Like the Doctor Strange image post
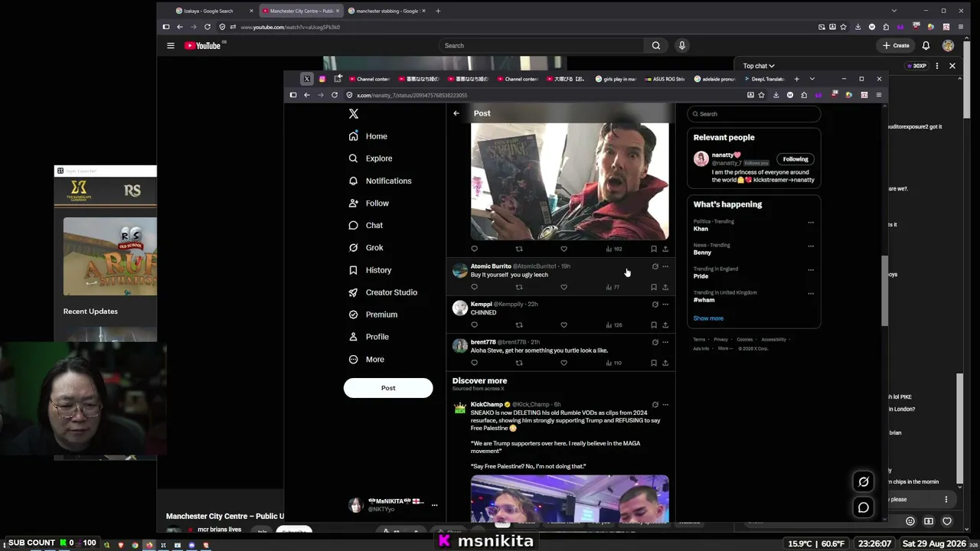Viewport: 980px width, 551px height. pos(563,249)
